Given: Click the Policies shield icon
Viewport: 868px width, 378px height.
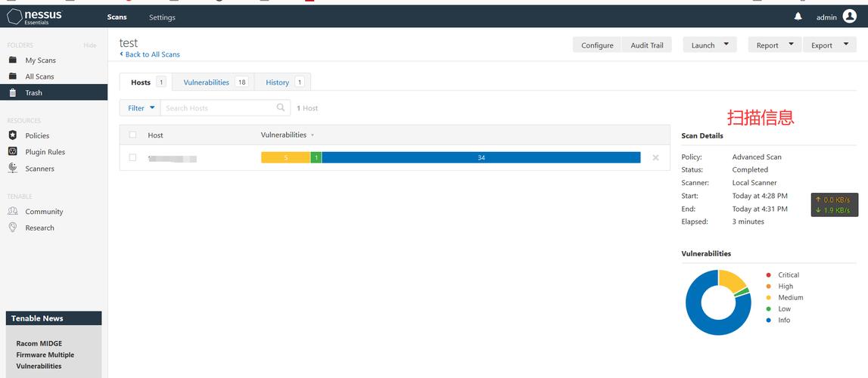Looking at the screenshot, I should tap(13, 135).
